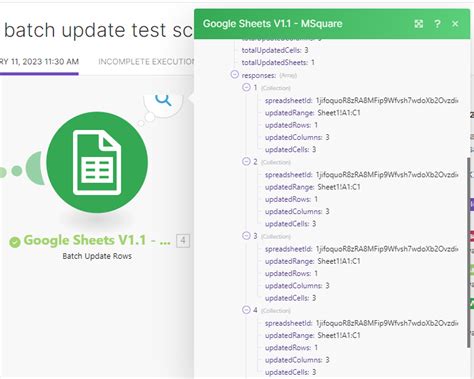Collapse response collection 3
This screenshot has width=474, height=379.
coord(246,236)
